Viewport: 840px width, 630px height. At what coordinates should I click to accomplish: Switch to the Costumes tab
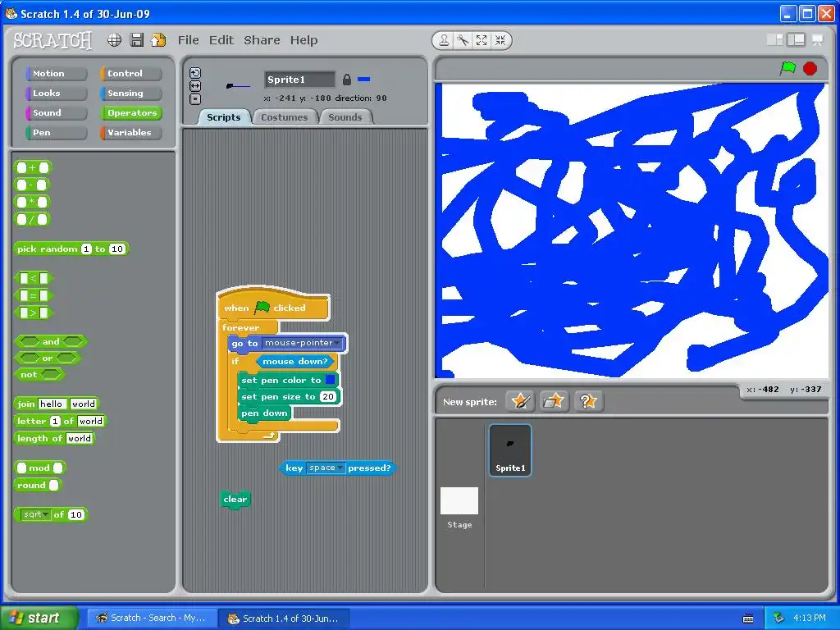285,117
